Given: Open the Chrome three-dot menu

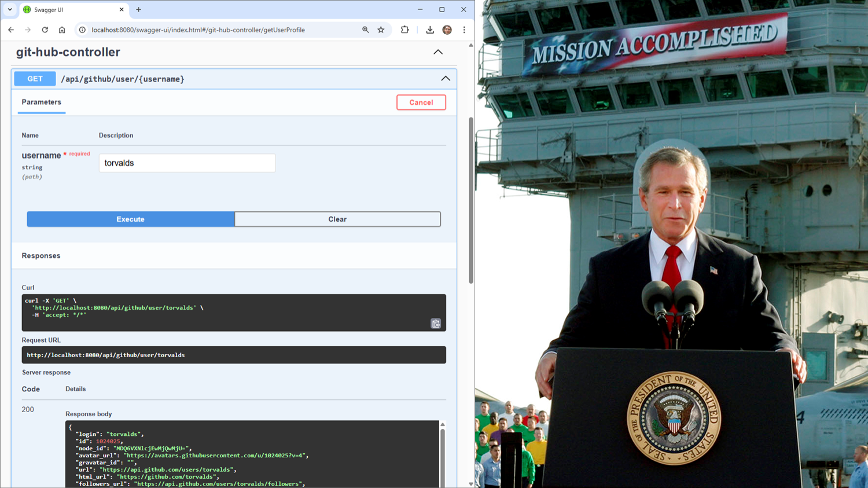Looking at the screenshot, I should click(464, 30).
